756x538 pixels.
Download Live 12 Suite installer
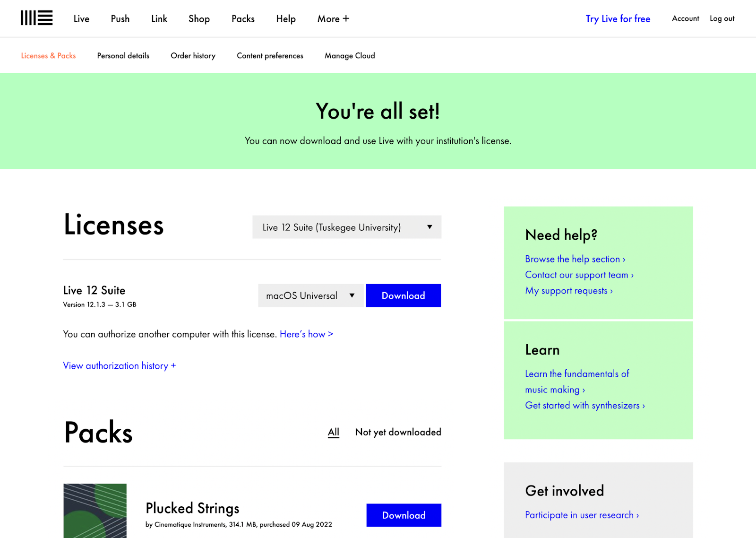pyautogui.click(x=403, y=296)
